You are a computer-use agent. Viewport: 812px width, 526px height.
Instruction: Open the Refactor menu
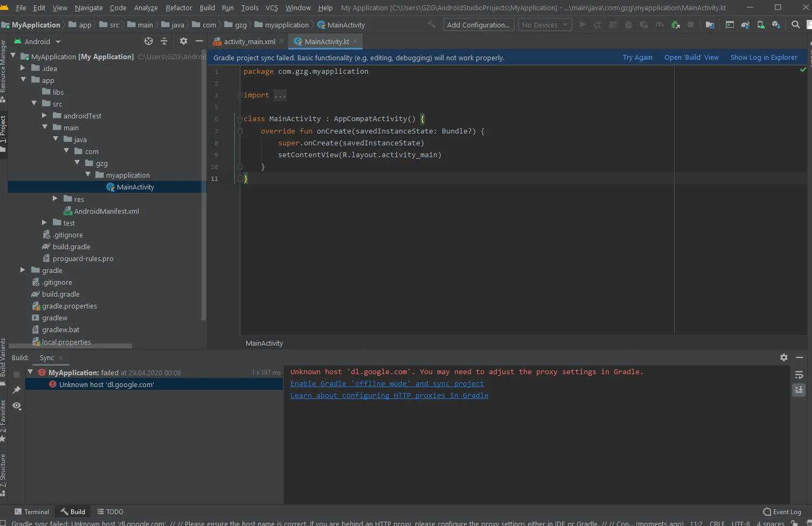click(178, 8)
